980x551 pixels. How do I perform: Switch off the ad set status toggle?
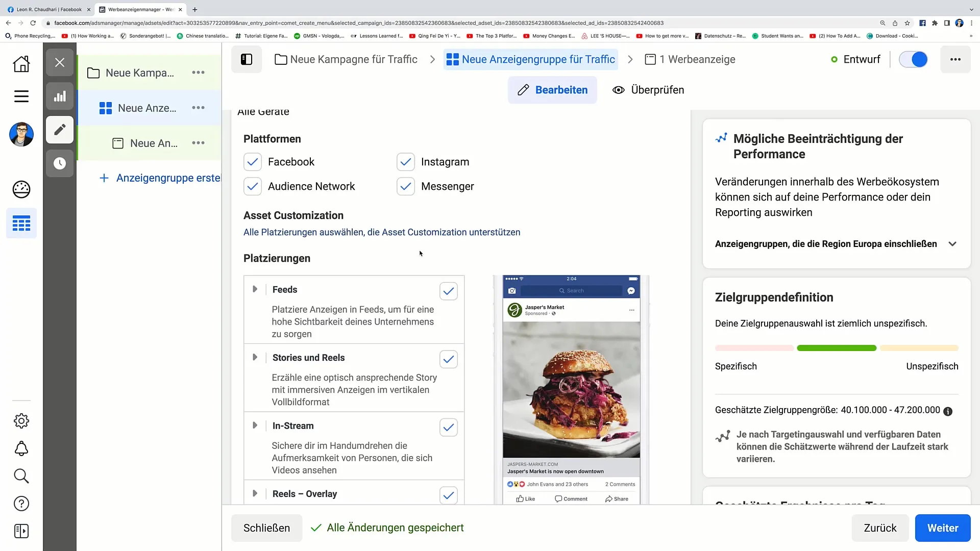(913, 59)
